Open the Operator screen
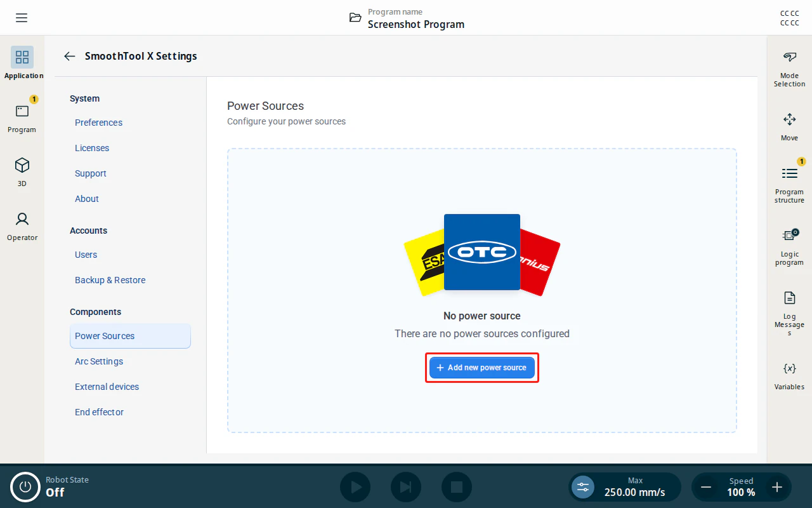This screenshot has width=812, height=508. [22, 225]
